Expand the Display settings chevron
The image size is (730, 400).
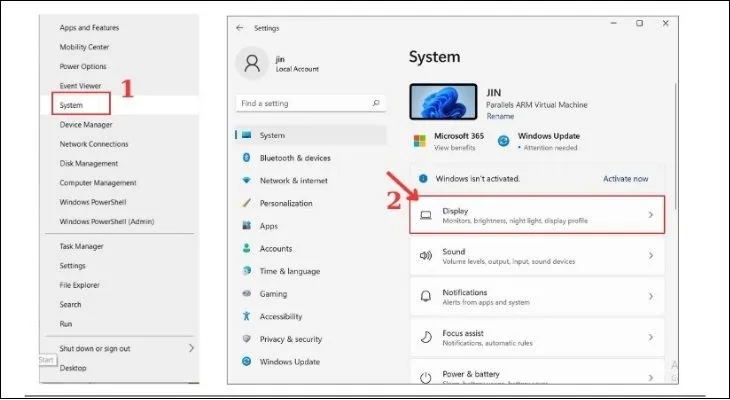pyautogui.click(x=651, y=215)
